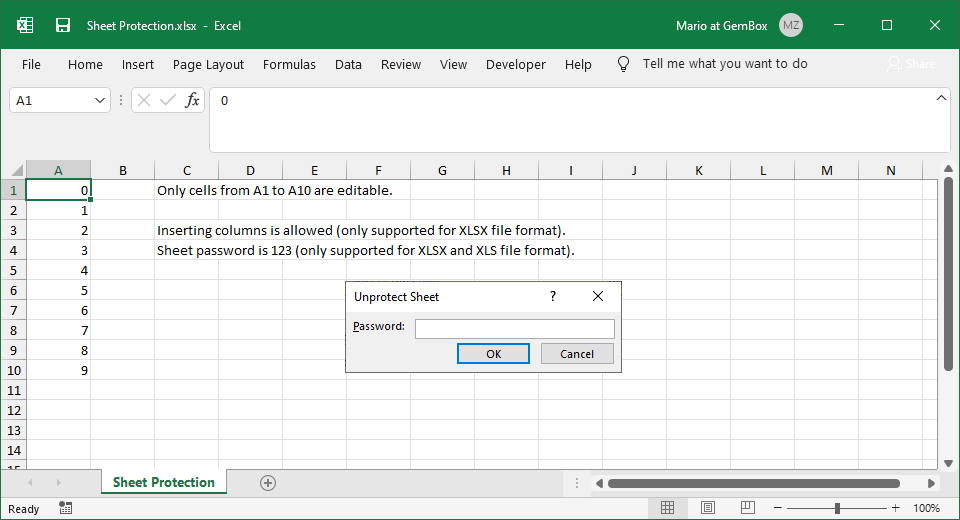Click the zoom slider handle

coord(837,508)
